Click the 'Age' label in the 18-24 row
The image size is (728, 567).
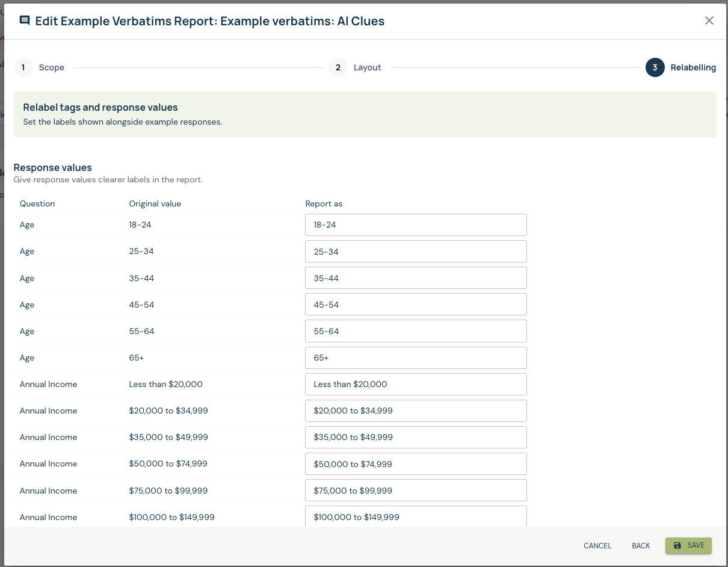(x=27, y=225)
